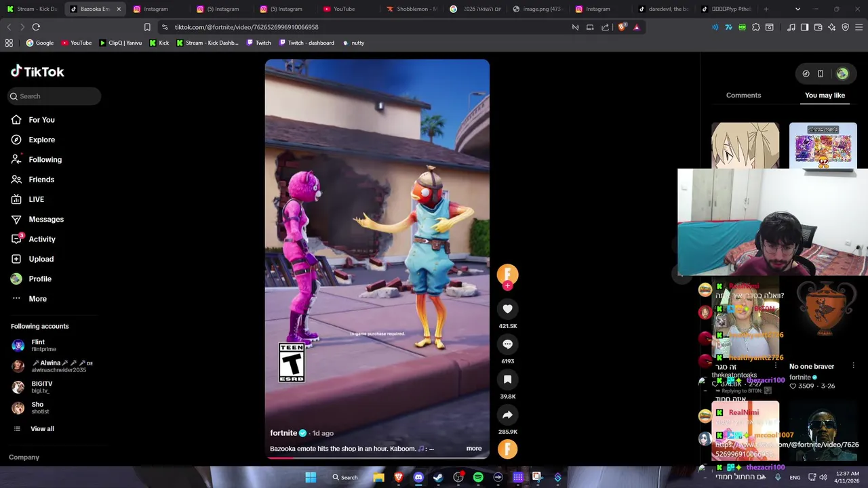Switch to Comments tab
The image size is (868, 488).
[743, 96]
